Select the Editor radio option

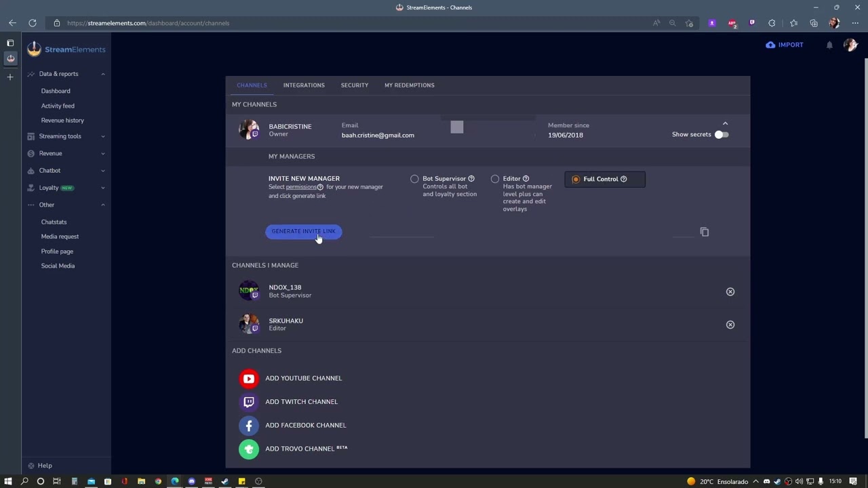(495, 179)
